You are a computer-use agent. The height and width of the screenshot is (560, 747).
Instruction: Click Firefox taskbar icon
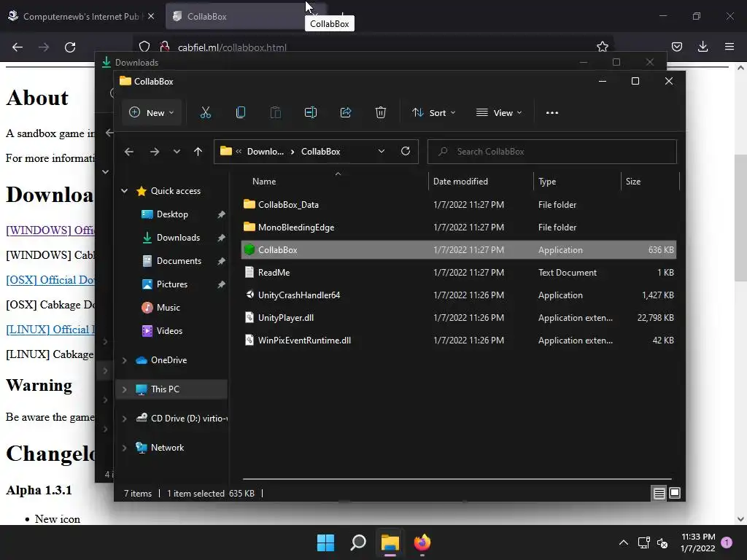point(422,542)
